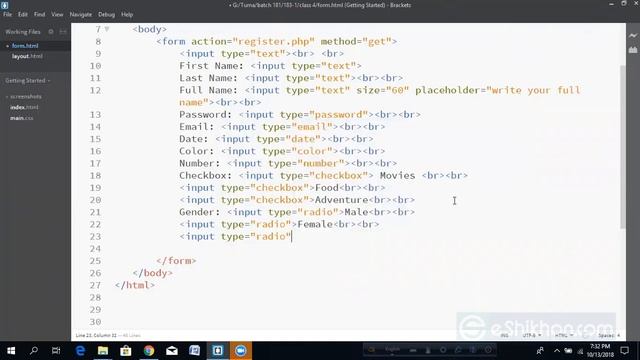Click the network icon in system tray

tap(580, 351)
